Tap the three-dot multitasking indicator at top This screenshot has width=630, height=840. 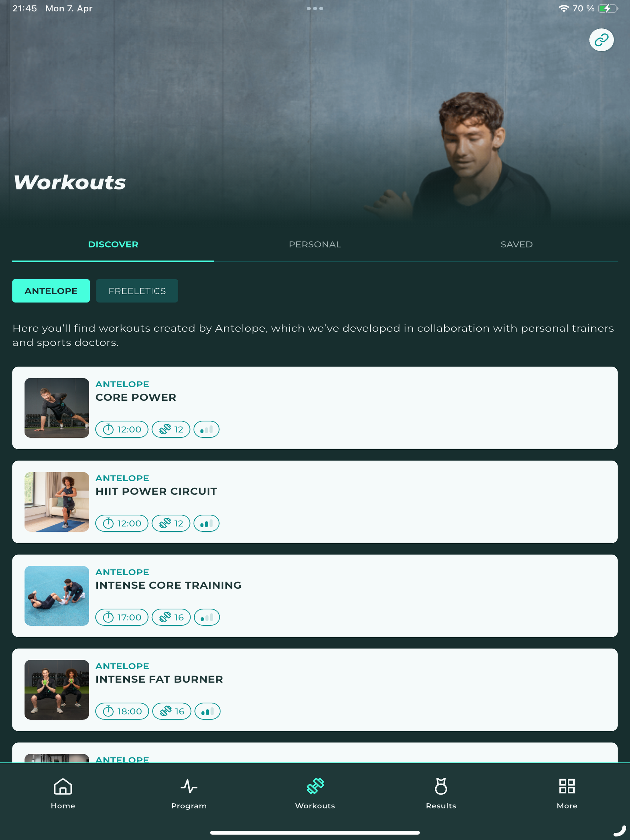coord(315,8)
